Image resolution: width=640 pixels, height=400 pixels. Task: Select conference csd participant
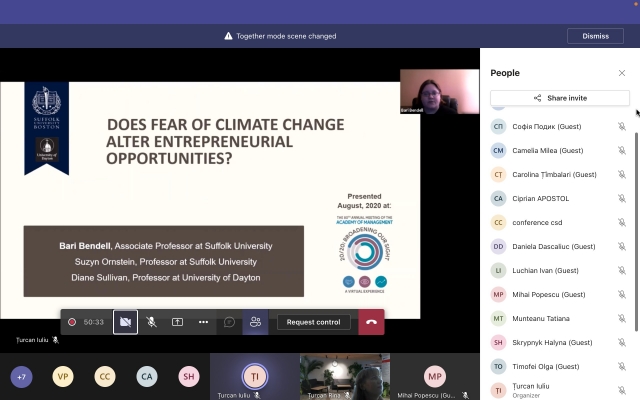pos(560,222)
